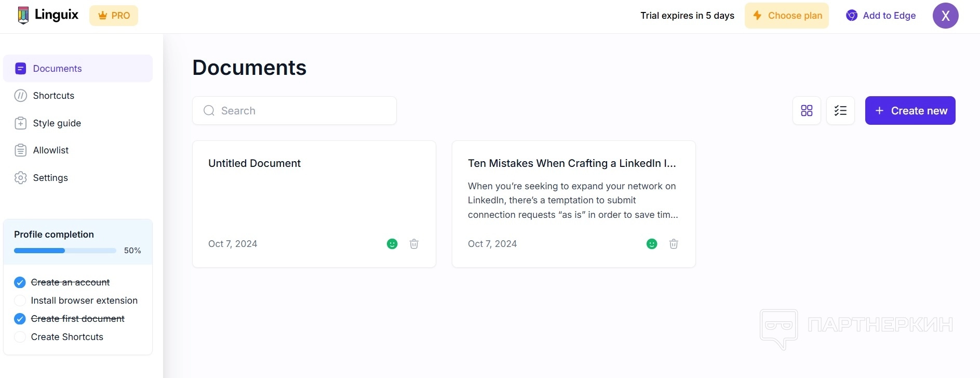Toggle the Install browser extension checkbox

point(20,301)
